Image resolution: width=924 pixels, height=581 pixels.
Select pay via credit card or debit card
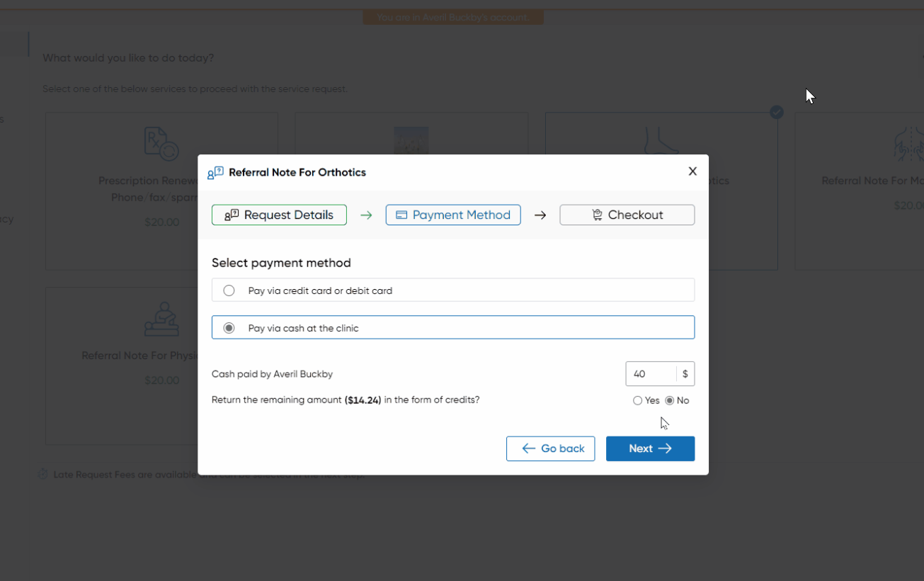(x=229, y=290)
